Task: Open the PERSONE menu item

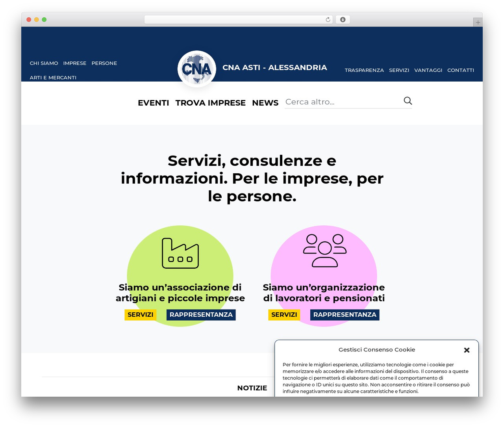Action: click(104, 63)
